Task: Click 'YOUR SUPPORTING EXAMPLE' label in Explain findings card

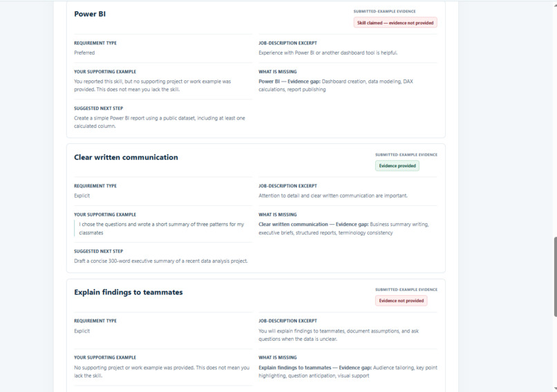Action: click(105, 357)
